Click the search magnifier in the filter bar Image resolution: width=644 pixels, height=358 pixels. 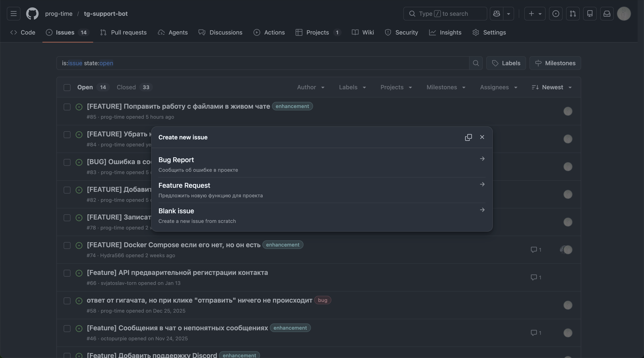point(476,63)
